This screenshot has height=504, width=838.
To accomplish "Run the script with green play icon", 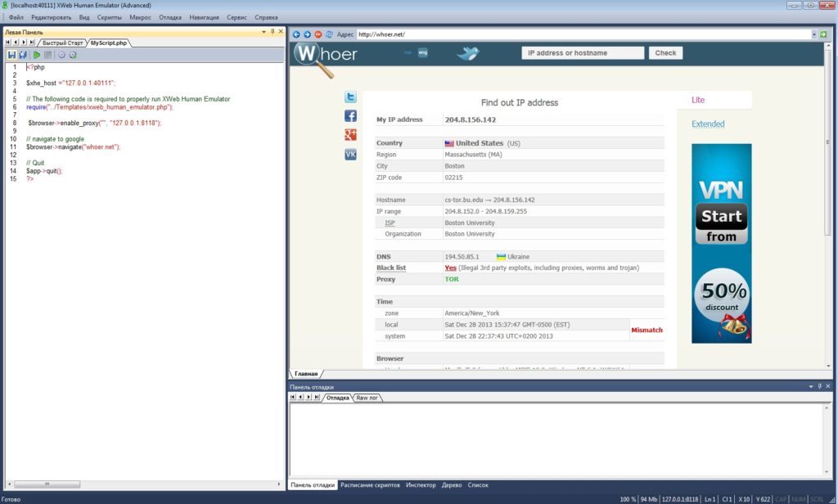I will (x=36, y=55).
